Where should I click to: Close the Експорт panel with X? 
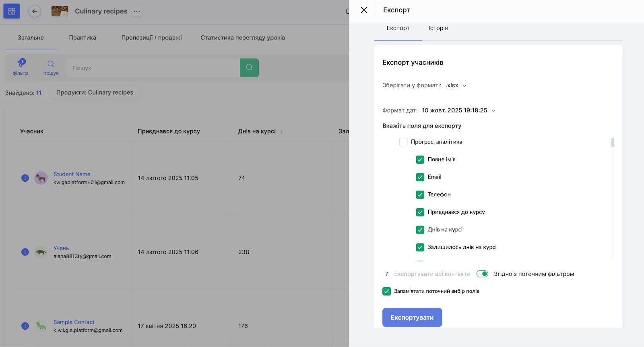click(364, 10)
